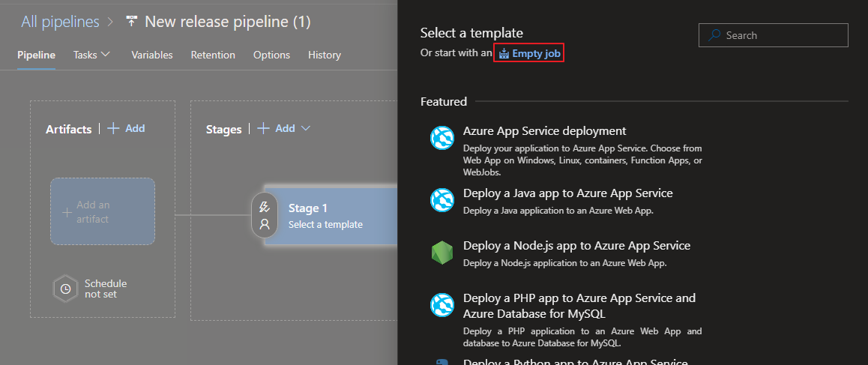Click the PHP app Azure icon
This screenshot has height=365, width=868.
(x=442, y=305)
